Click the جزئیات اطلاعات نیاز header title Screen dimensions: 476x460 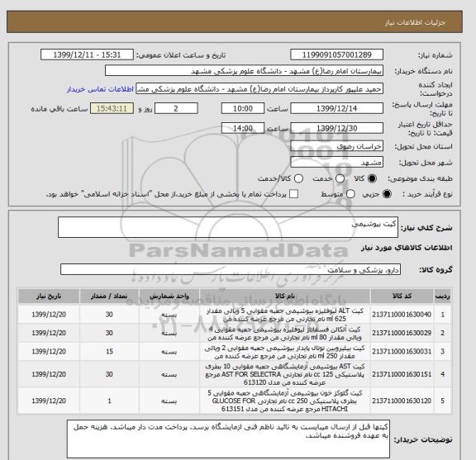point(415,23)
